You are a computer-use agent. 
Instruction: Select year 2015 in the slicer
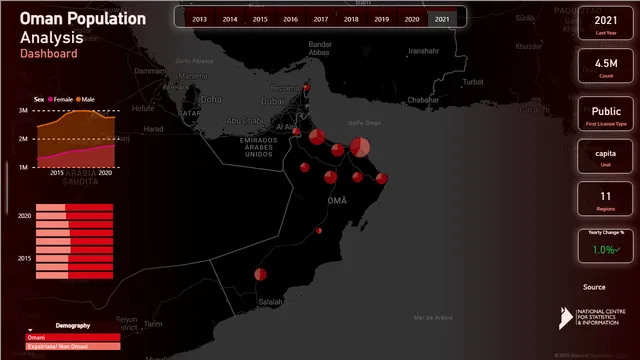click(x=260, y=19)
